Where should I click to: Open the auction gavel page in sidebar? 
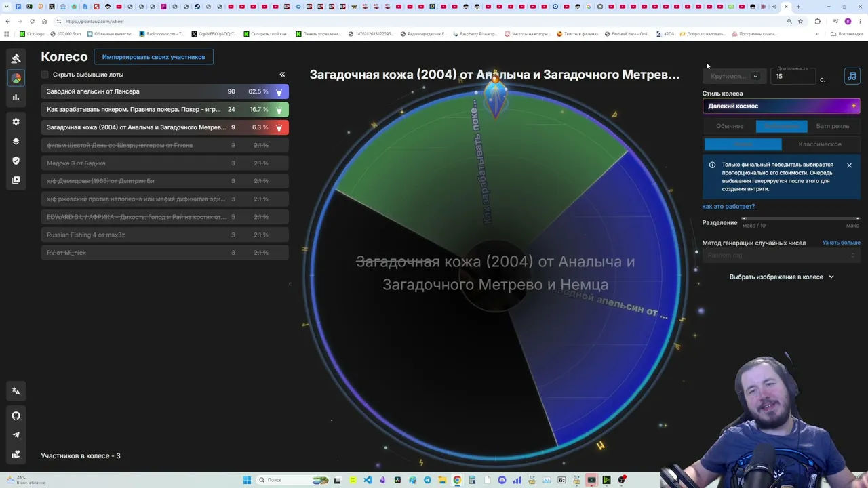point(16,58)
